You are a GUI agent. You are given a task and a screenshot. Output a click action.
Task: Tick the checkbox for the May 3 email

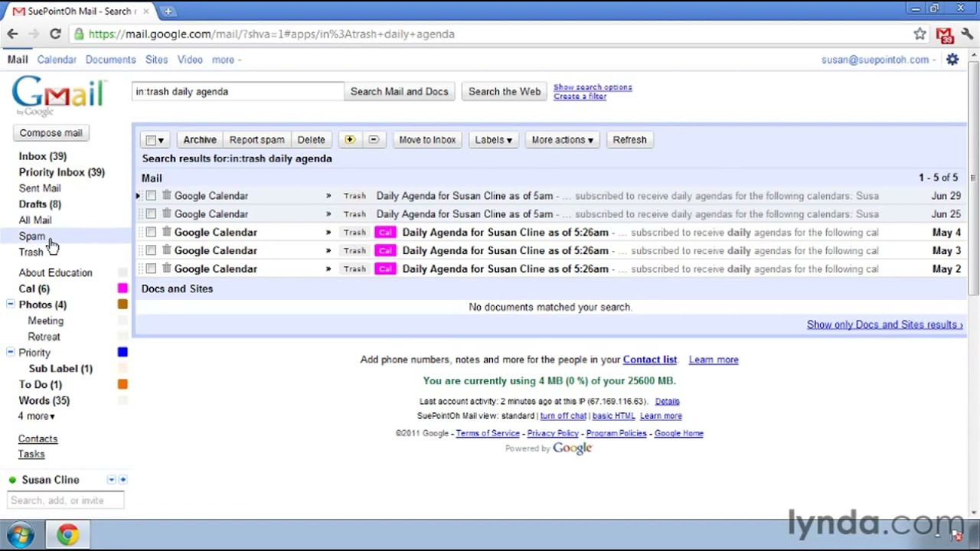pyautogui.click(x=151, y=251)
